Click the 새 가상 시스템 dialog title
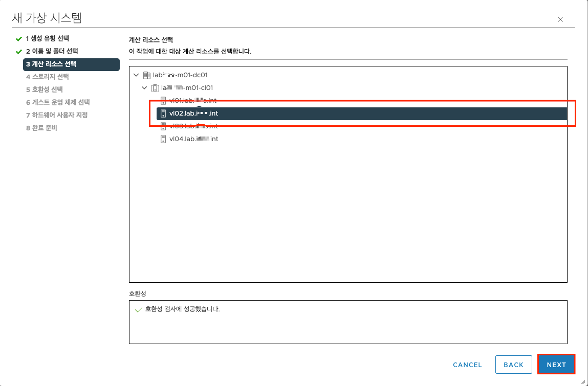The width and height of the screenshot is (588, 386). tap(47, 17)
